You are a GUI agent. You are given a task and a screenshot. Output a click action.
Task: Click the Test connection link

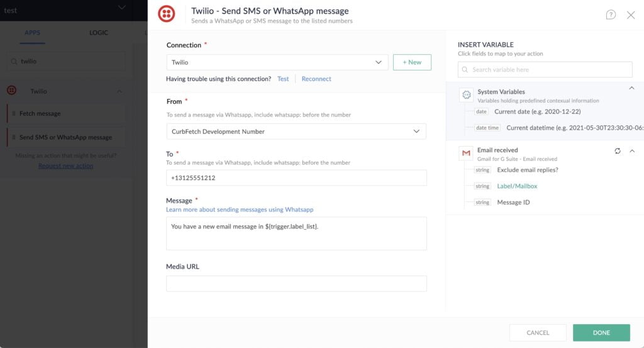click(x=283, y=79)
